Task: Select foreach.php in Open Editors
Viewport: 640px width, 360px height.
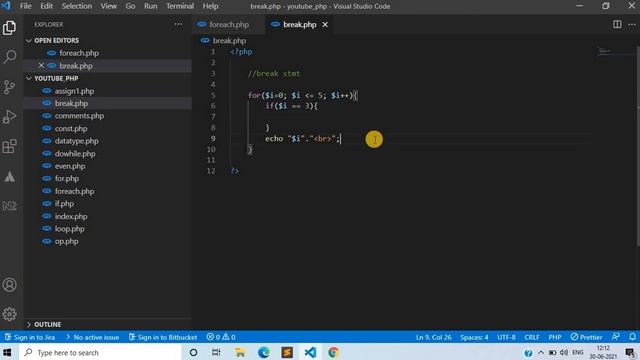Action: pyautogui.click(x=108, y=53)
